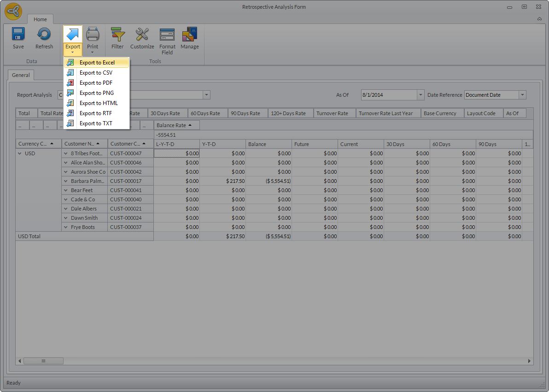The image size is (549, 392).
Task: Open the As Of date dropdown
Action: (x=420, y=95)
